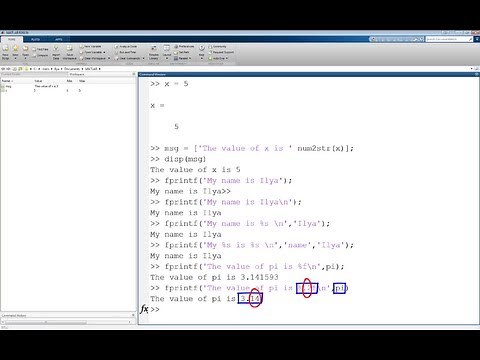480x360 pixels.
Task: Open the Command Window actions menu
Action: pyautogui.click(x=476, y=74)
